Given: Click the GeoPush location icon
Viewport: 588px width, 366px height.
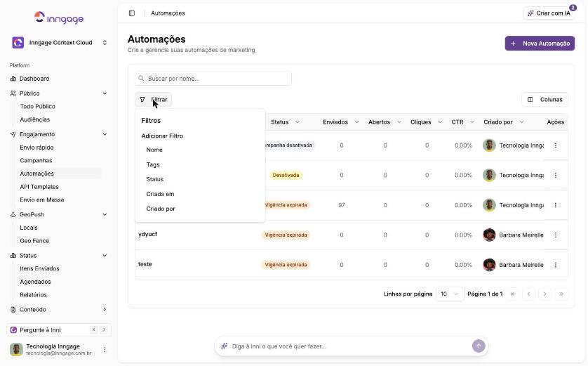Looking at the screenshot, I should click(x=13, y=214).
